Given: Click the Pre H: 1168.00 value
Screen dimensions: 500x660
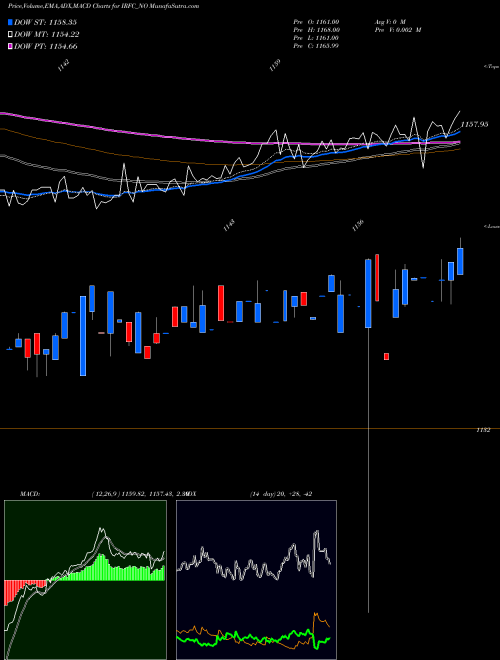Looking at the screenshot, I should 317,30.
